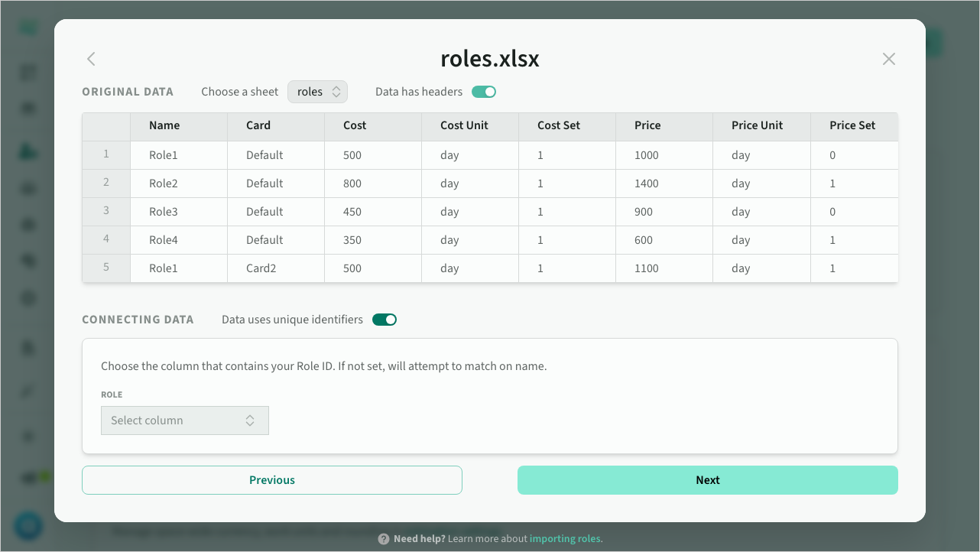Click the Next button
The width and height of the screenshot is (980, 552).
[x=707, y=480]
